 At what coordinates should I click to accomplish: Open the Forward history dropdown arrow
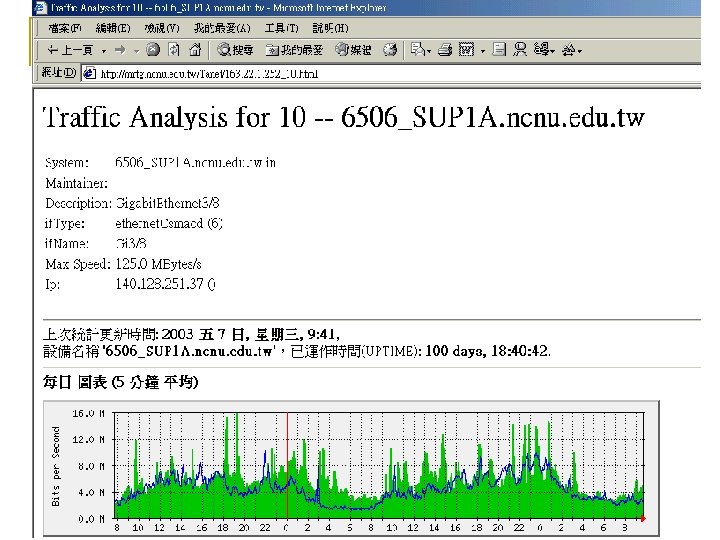pos(136,51)
